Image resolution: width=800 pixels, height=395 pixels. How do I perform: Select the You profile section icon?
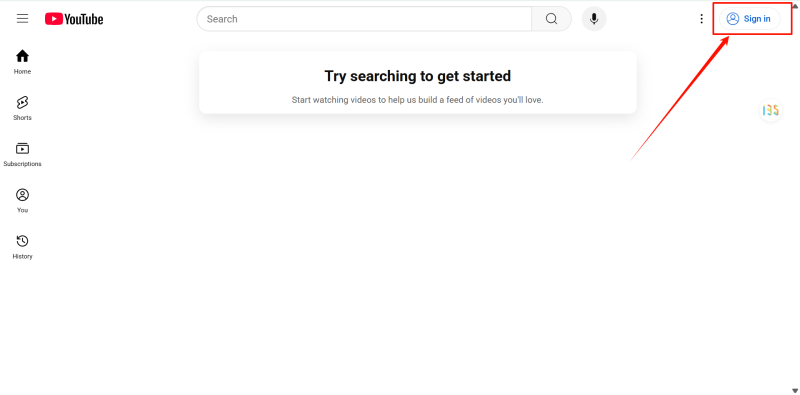[x=22, y=195]
